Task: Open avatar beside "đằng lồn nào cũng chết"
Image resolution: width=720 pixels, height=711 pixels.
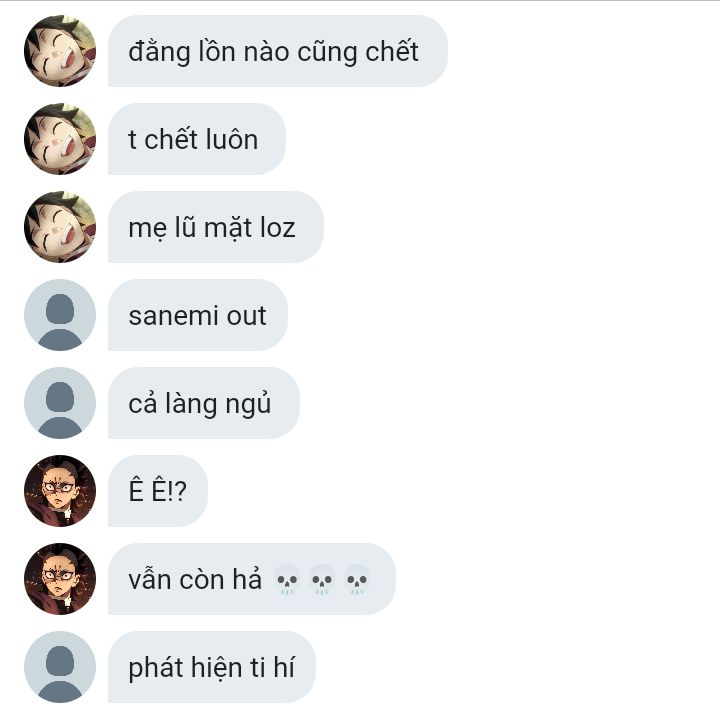Action: (x=60, y=51)
